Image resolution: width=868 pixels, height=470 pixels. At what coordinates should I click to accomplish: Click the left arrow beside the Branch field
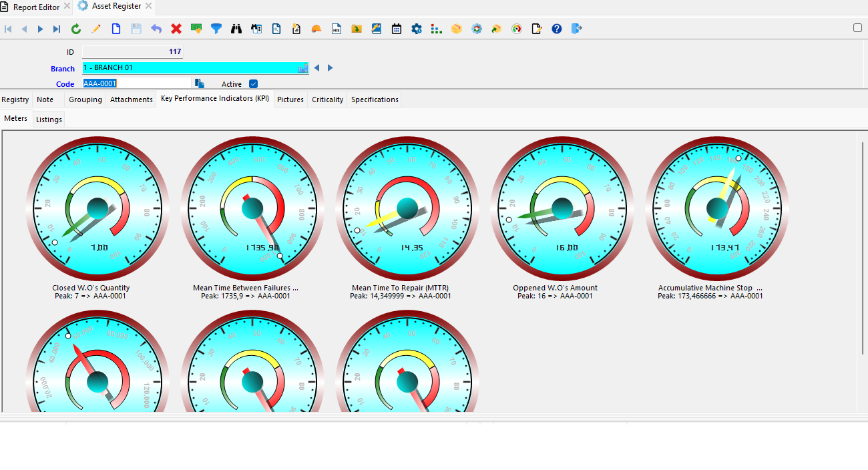click(318, 67)
